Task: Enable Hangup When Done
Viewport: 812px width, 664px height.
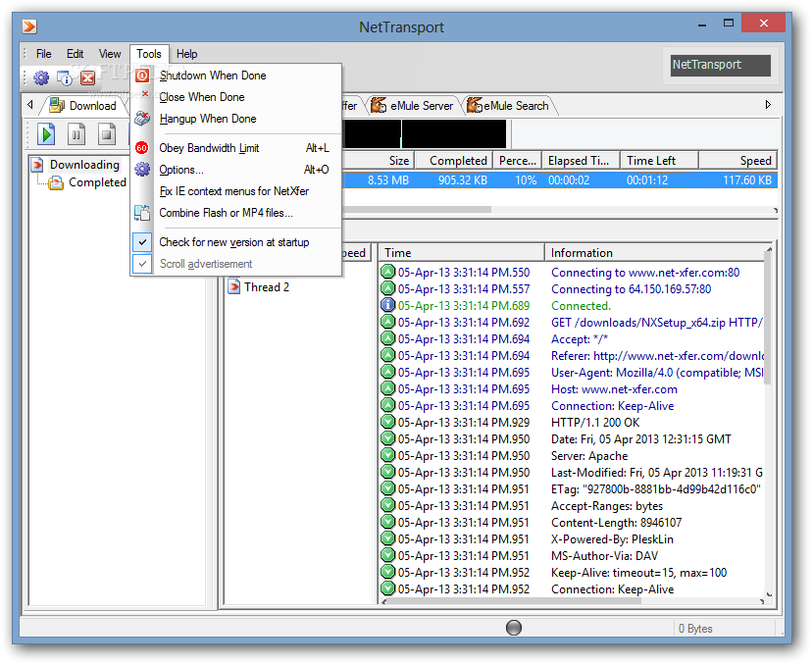Action: coord(235,119)
